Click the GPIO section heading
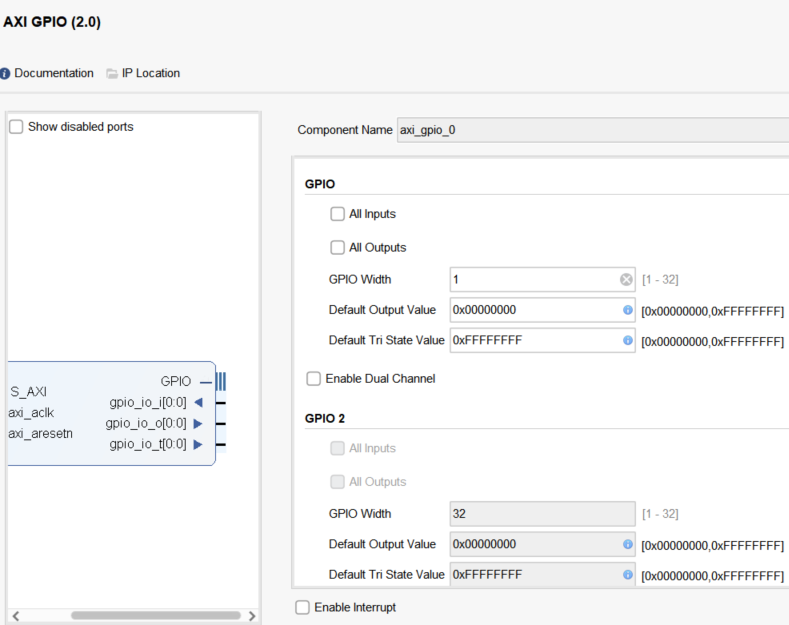 [x=320, y=184]
